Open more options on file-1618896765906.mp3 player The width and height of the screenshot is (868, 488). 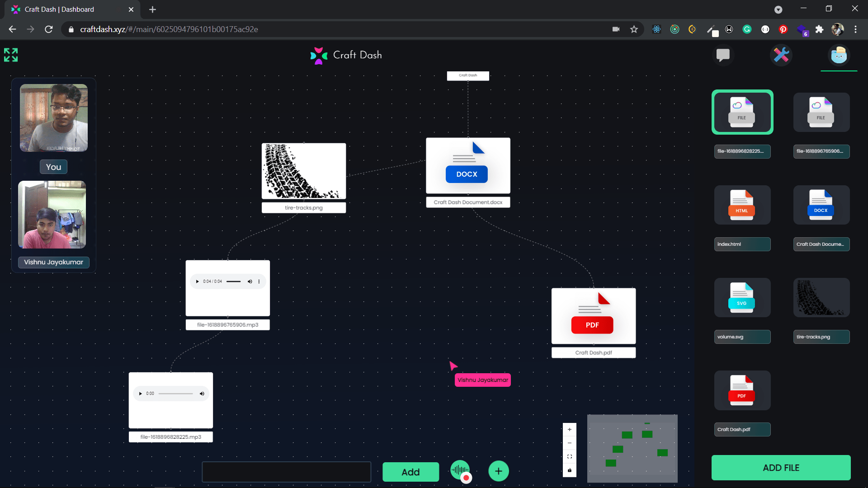pyautogui.click(x=259, y=282)
